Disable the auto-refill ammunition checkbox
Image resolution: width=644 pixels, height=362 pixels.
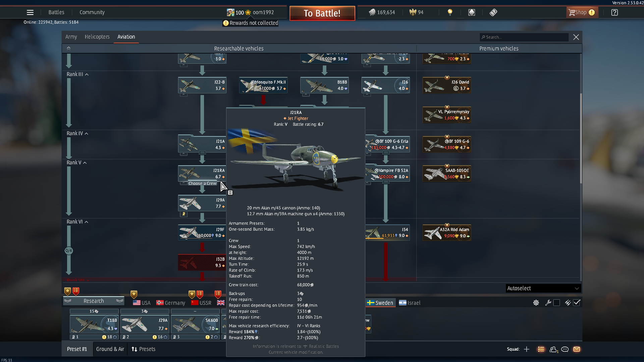(x=577, y=303)
